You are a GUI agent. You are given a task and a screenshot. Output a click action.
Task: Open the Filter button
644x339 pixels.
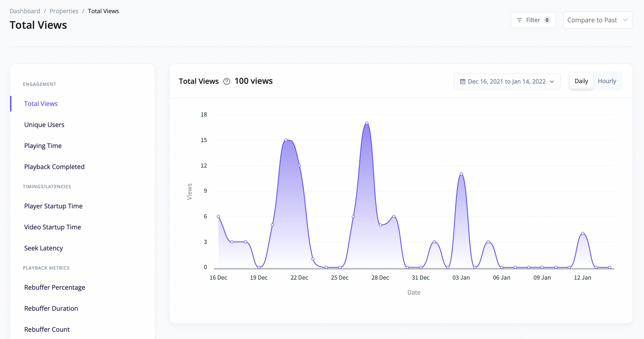pyautogui.click(x=533, y=20)
